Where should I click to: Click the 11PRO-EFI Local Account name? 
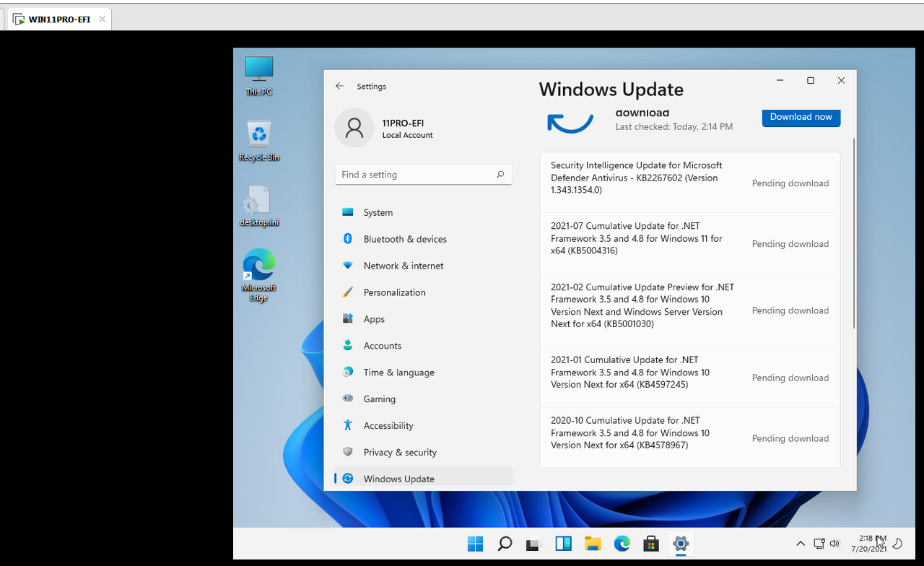(407, 129)
